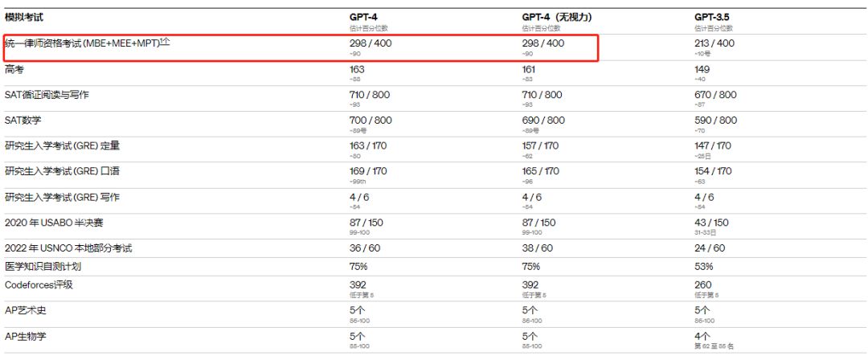Select the 统一律师资格考试 (MBE+MEE+MPT) row label
868x356 pixels.
(x=82, y=43)
